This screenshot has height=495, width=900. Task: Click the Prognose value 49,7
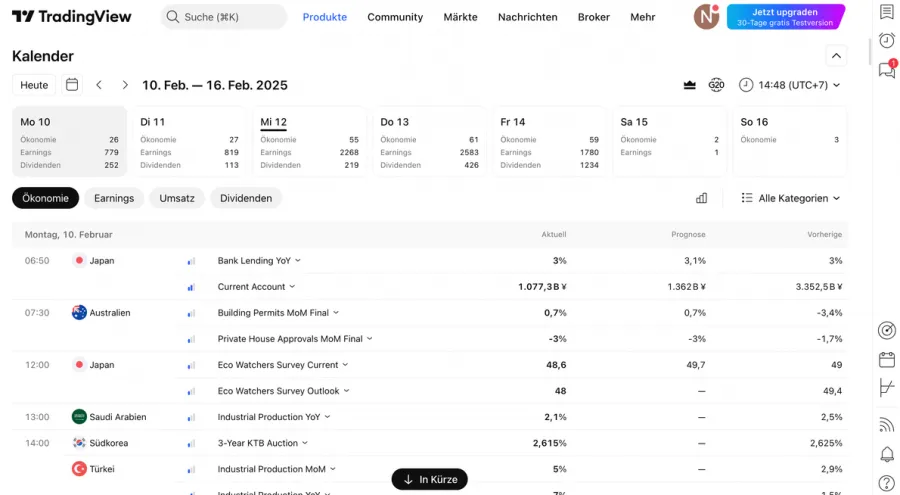(696, 365)
